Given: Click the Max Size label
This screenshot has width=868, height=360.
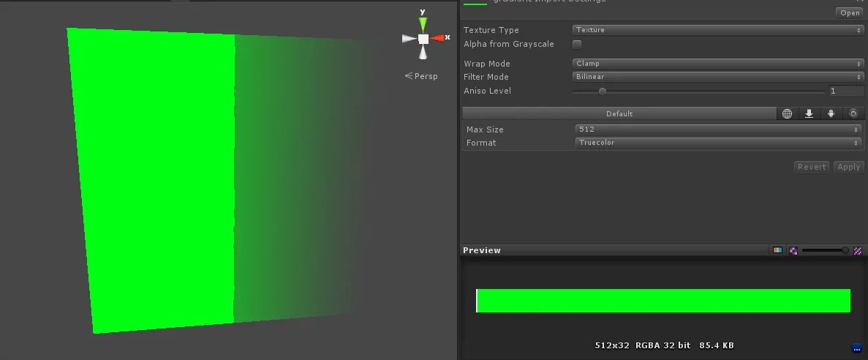Looking at the screenshot, I should [x=485, y=129].
